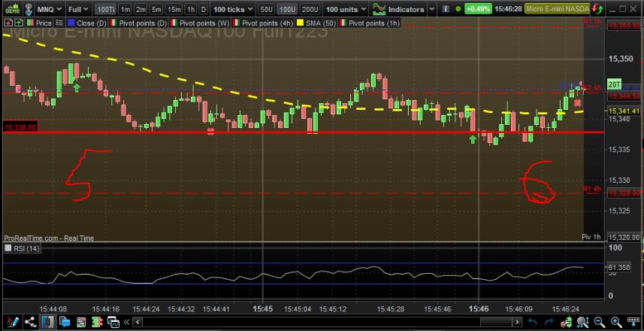Collapse the toolbar with double chevron

click(x=126, y=322)
